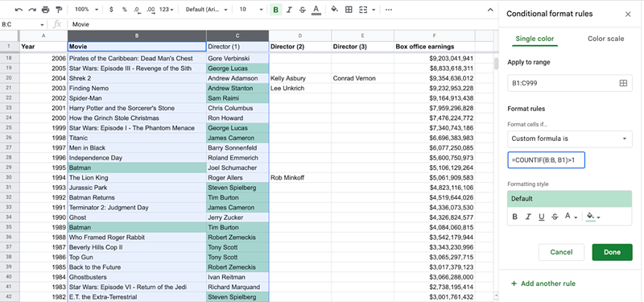Click the $9,203,041,941 earnings cell
The image size is (644, 302).
pos(435,58)
